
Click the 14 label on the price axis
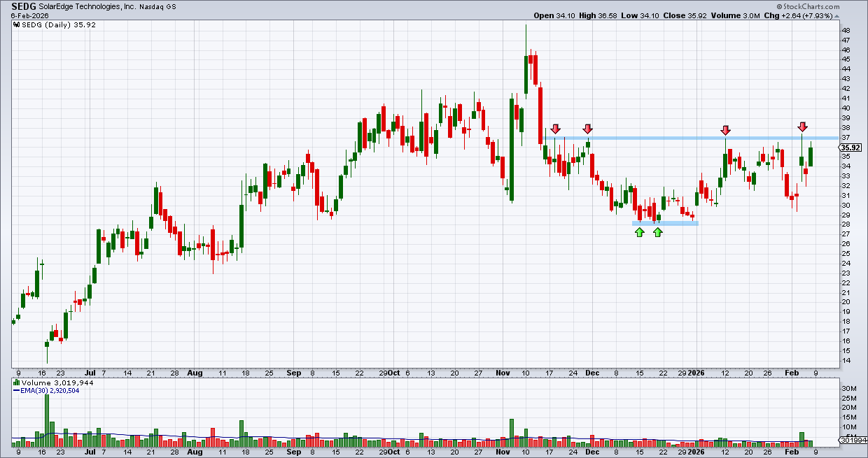[x=846, y=360]
